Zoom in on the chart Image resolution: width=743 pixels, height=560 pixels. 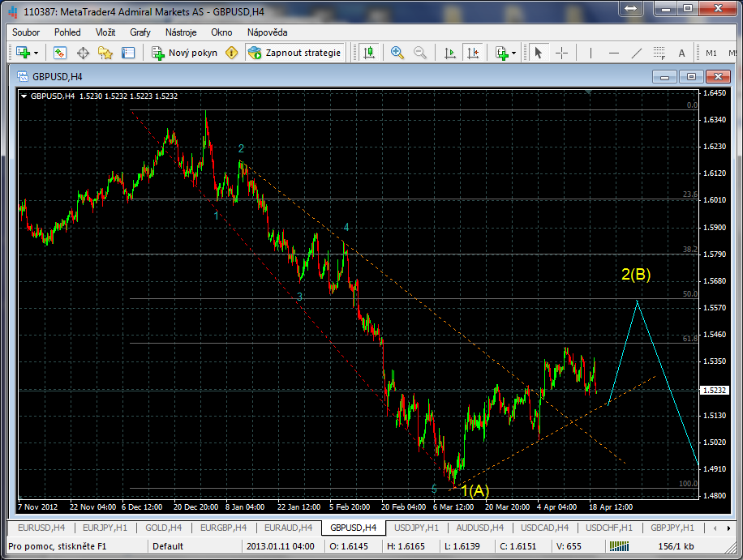397,53
